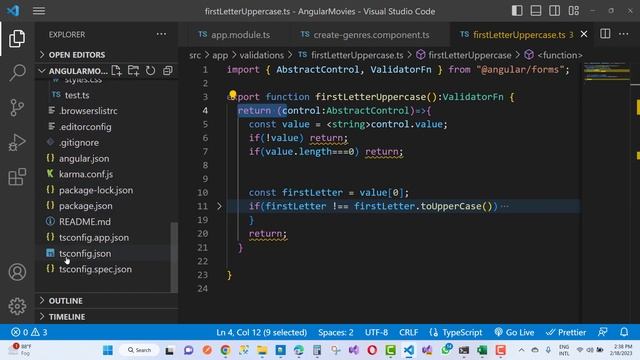Open .browserslistrc file
640x360 pixels.
tap(88, 111)
